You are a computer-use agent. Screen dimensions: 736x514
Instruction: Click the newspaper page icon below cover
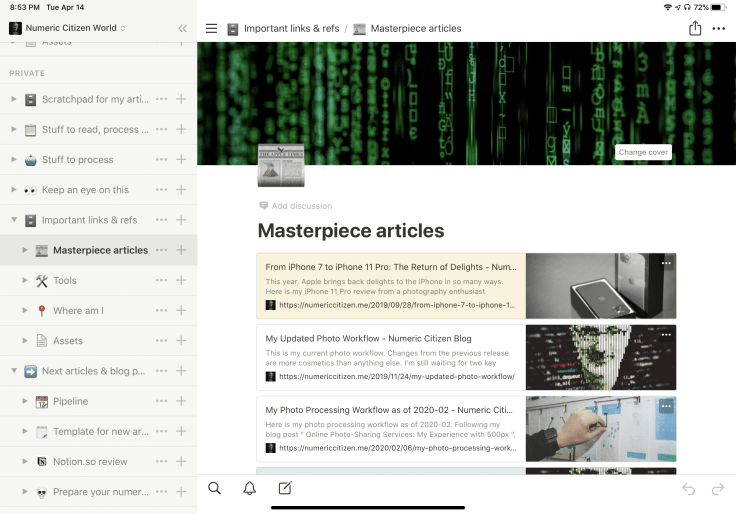[x=281, y=165]
